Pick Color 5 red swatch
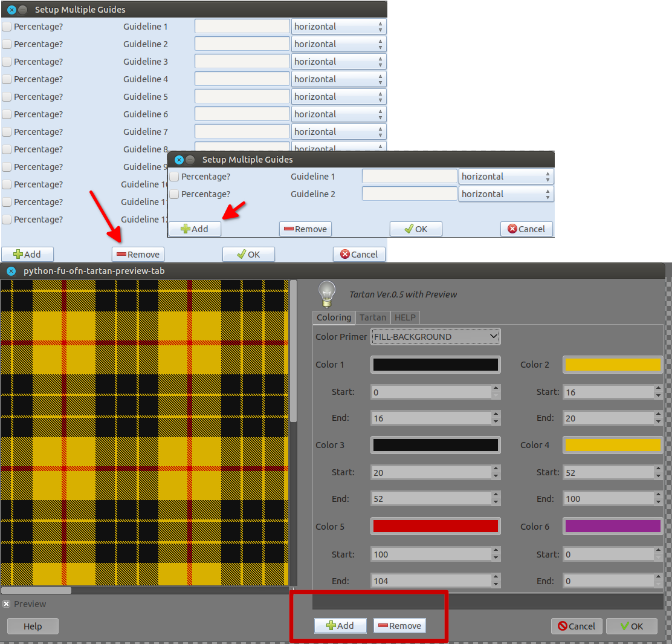Viewport: 672px width, 644px height. coord(436,526)
